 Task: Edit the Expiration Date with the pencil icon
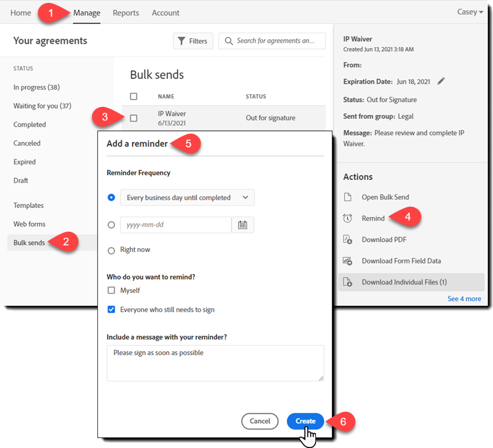pos(441,81)
